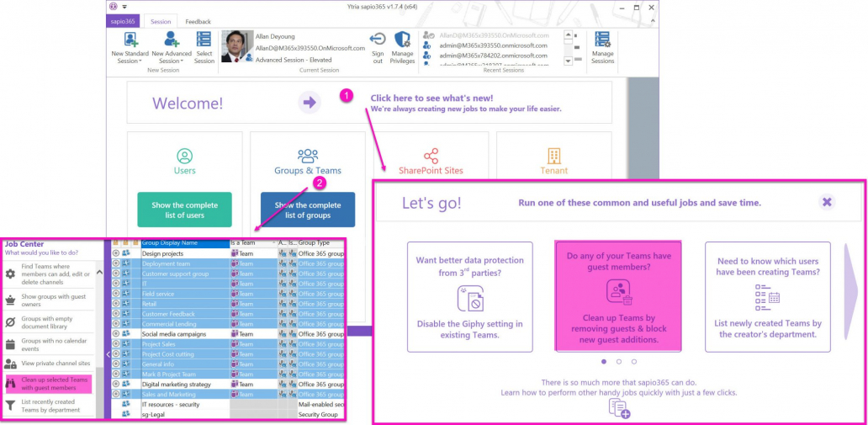
Task: Toggle the row marker for Retail
Action: [116, 304]
